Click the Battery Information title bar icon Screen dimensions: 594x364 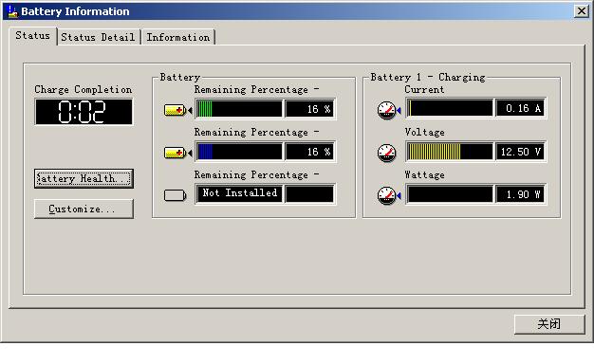click(12, 11)
